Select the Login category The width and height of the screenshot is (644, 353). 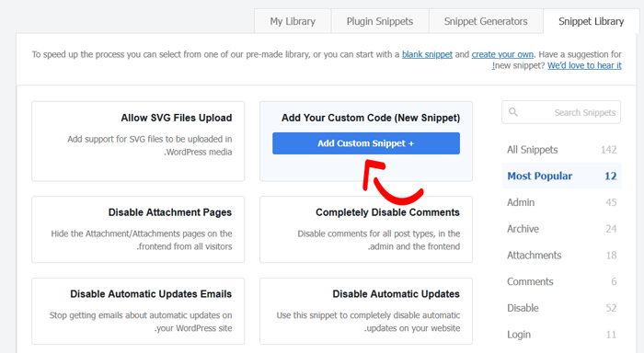click(561, 335)
